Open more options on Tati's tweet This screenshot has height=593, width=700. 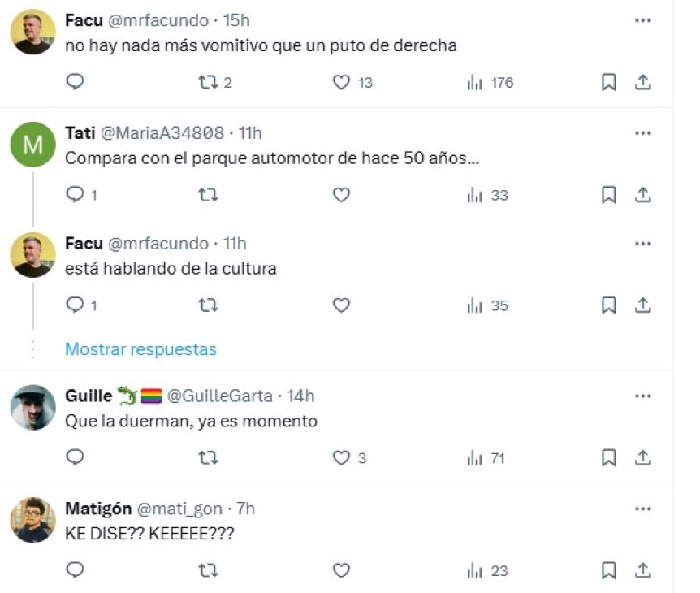click(x=643, y=133)
